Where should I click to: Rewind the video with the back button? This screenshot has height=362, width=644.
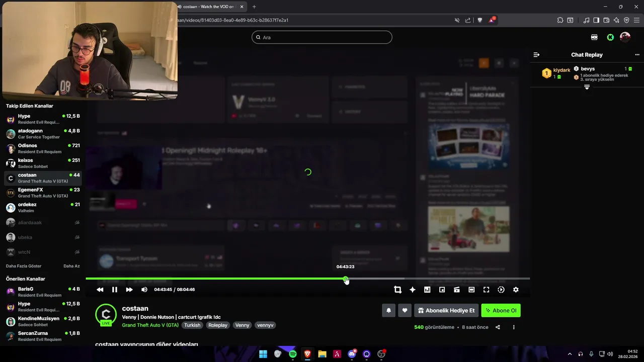[100, 290]
